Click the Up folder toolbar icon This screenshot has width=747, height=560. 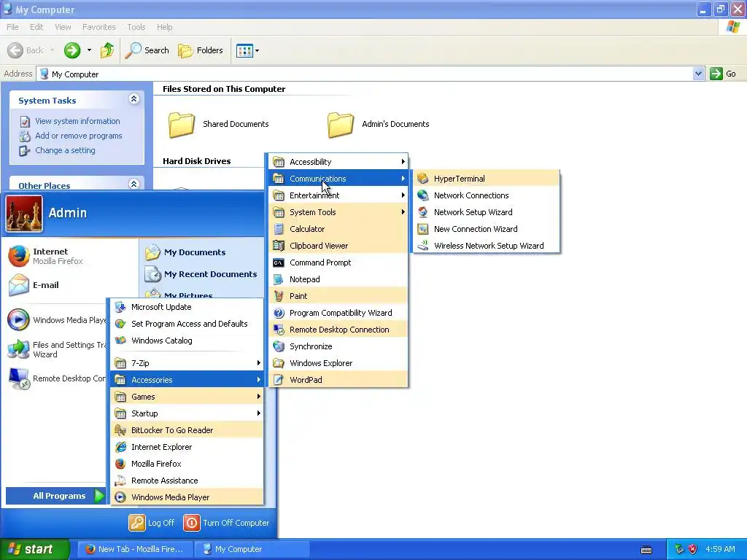point(107,50)
